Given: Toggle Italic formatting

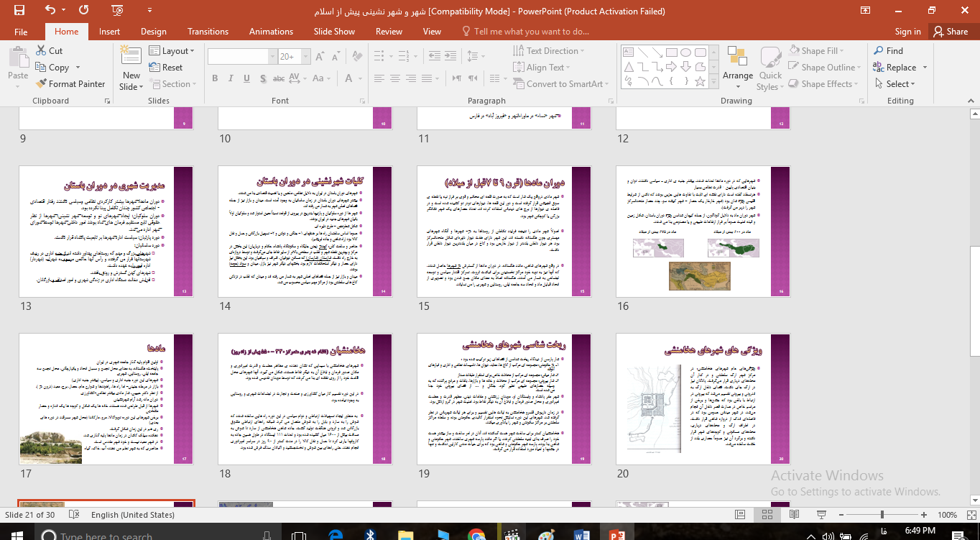Looking at the screenshot, I should pos(231,78).
